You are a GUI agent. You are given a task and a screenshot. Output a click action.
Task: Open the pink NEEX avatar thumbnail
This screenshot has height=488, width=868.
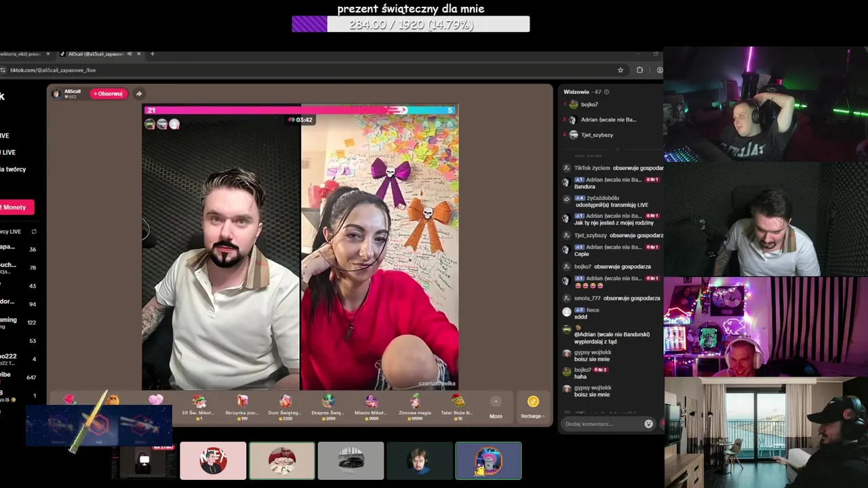pos(213,461)
